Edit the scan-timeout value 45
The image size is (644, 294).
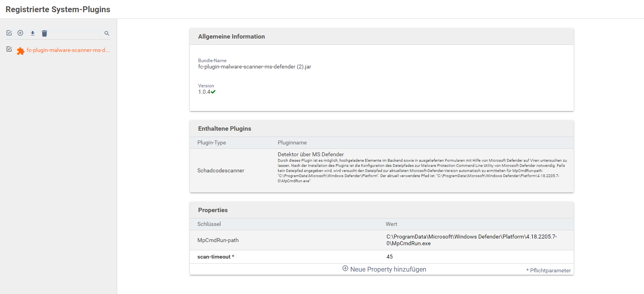coord(390,257)
